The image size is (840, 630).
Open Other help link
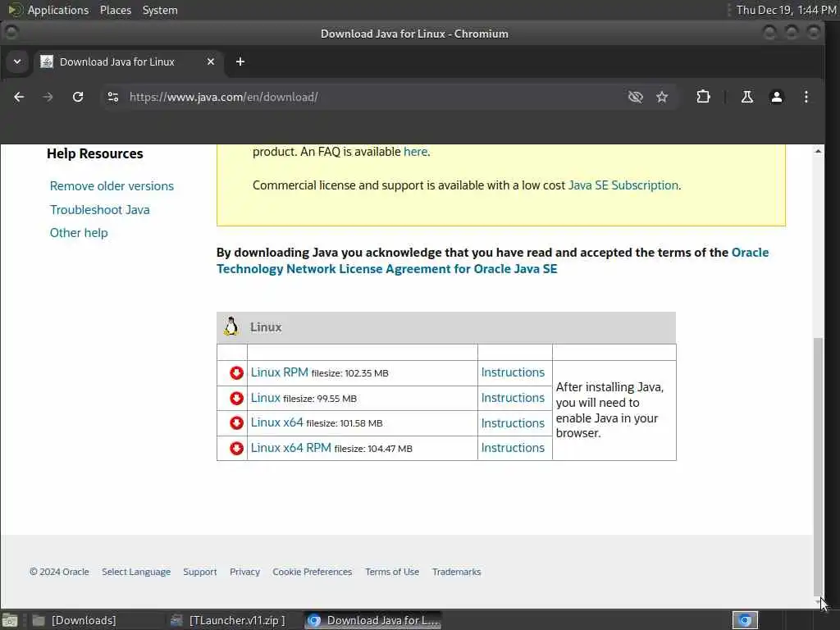(79, 232)
